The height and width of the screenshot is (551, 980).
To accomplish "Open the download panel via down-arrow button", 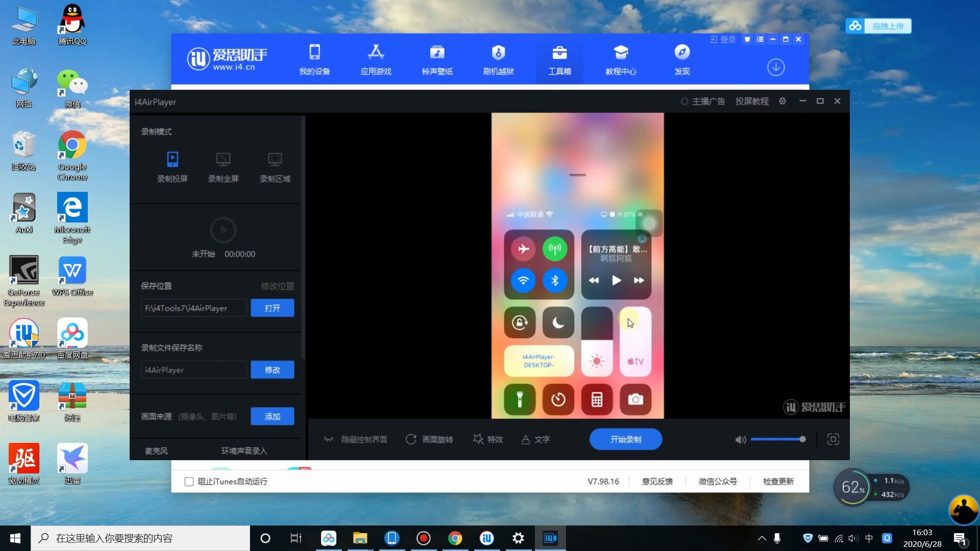I will coord(775,67).
